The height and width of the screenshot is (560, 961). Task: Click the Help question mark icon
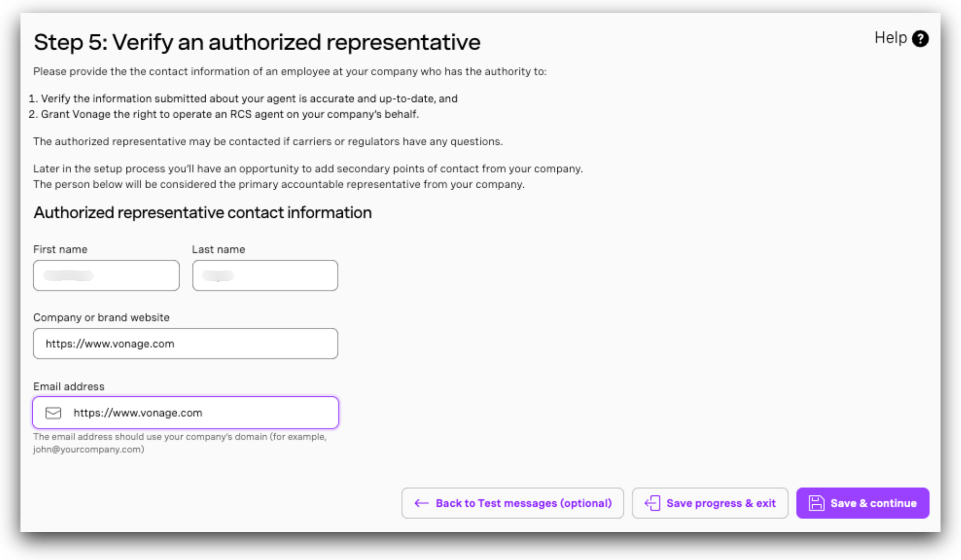tap(920, 38)
